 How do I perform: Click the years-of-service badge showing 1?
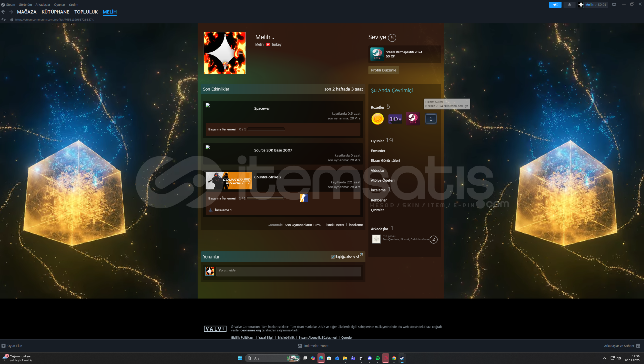(x=431, y=119)
